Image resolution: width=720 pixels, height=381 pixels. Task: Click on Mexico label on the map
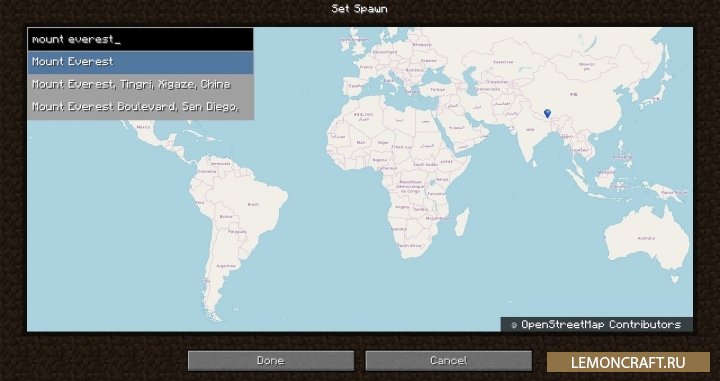coord(143,127)
